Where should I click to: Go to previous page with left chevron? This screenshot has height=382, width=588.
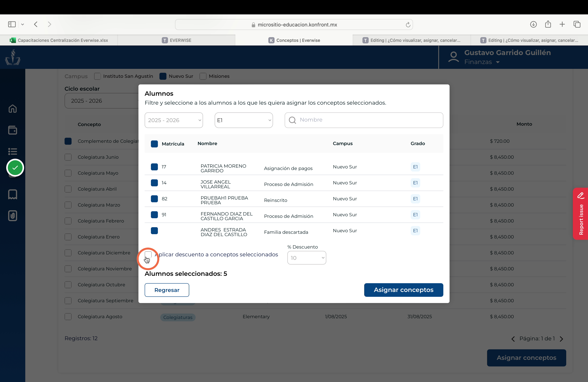click(513, 339)
